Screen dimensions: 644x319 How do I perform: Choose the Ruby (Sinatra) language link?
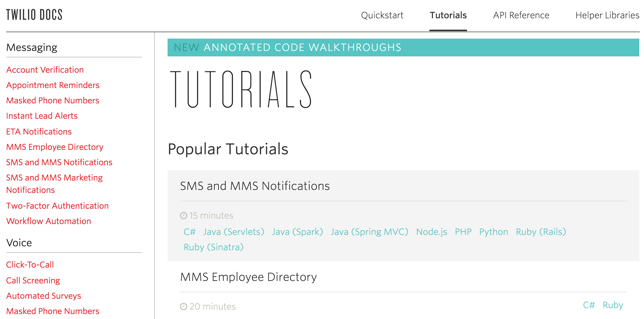(214, 247)
